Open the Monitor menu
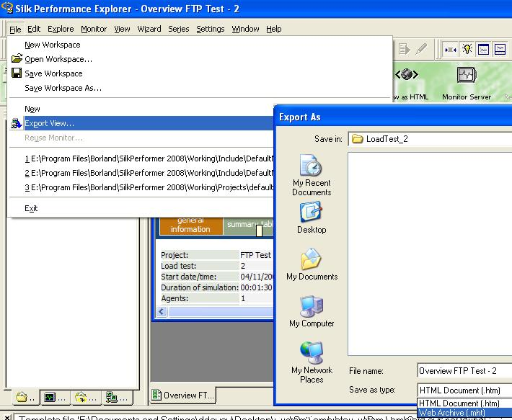The image size is (512, 420). click(x=94, y=29)
